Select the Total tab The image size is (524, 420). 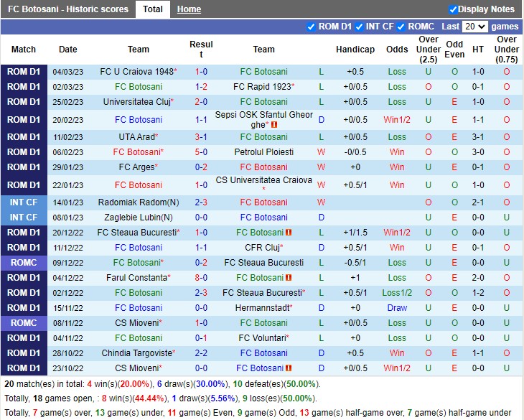coord(152,9)
